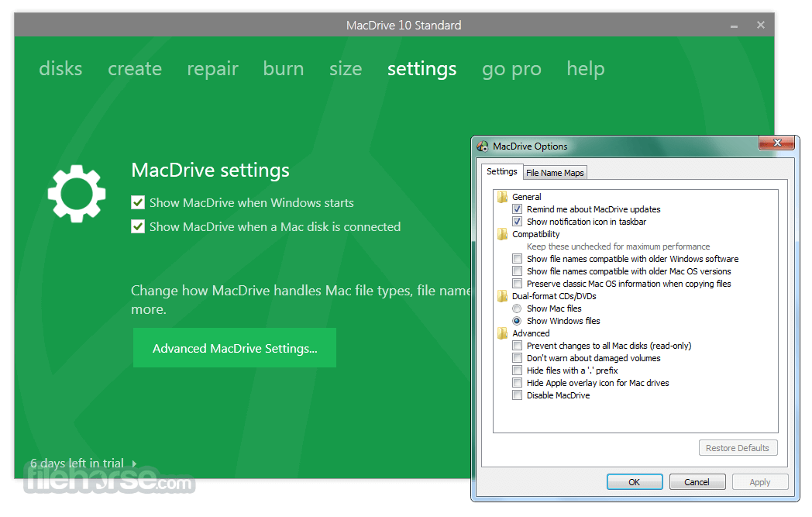812x517 pixels.
Task: Click the Compatibility folder icon
Action: click(x=502, y=234)
